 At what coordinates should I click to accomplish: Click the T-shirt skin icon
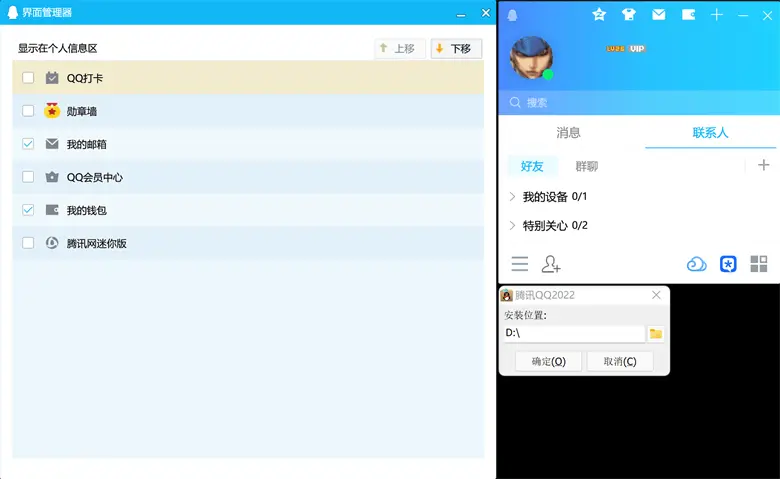point(629,15)
